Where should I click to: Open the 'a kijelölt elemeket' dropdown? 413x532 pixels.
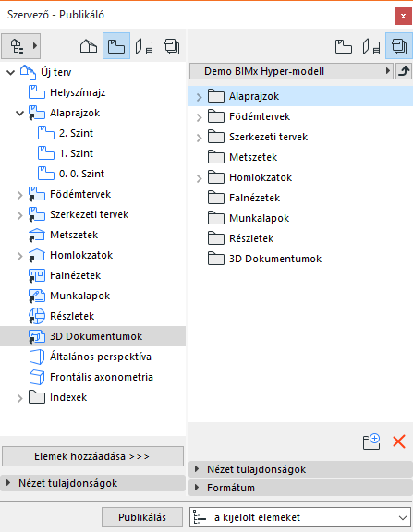pyautogui.click(x=300, y=517)
